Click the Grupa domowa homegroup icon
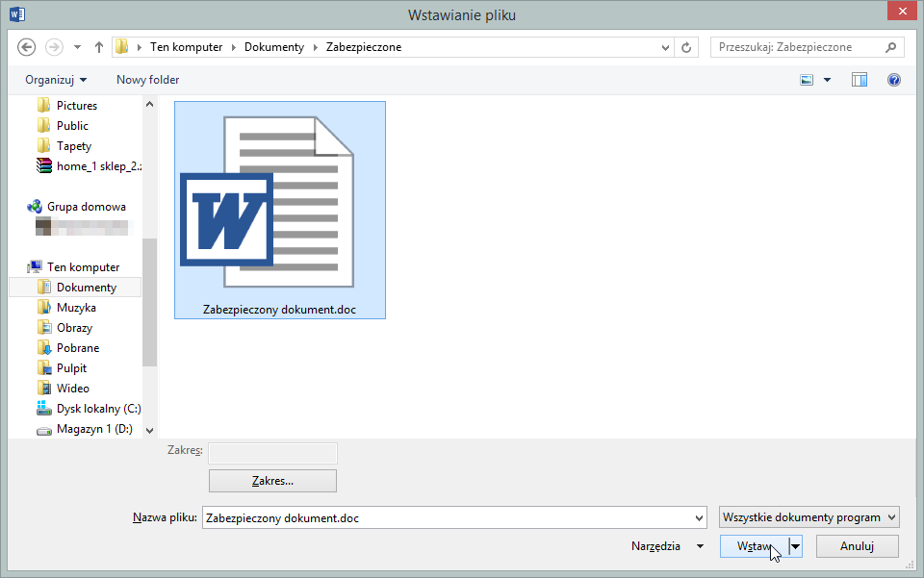The image size is (924, 578). point(35,206)
